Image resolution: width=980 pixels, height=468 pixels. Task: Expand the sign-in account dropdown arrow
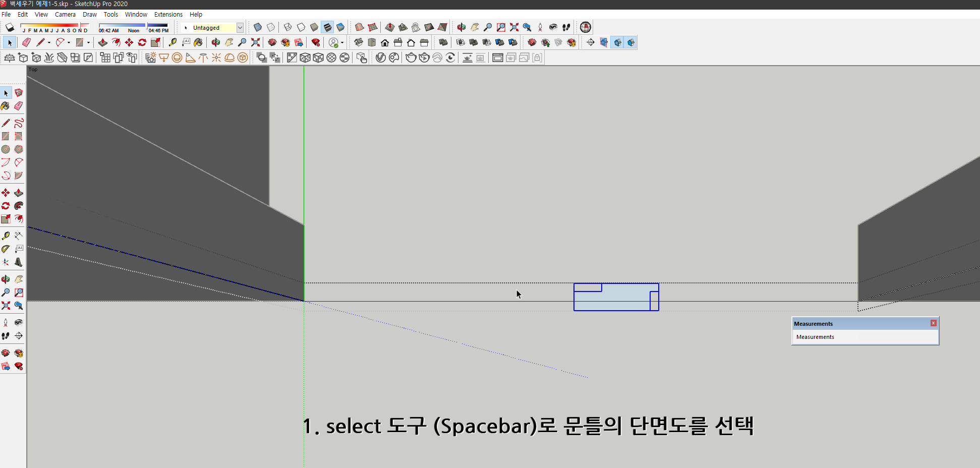tap(342, 42)
